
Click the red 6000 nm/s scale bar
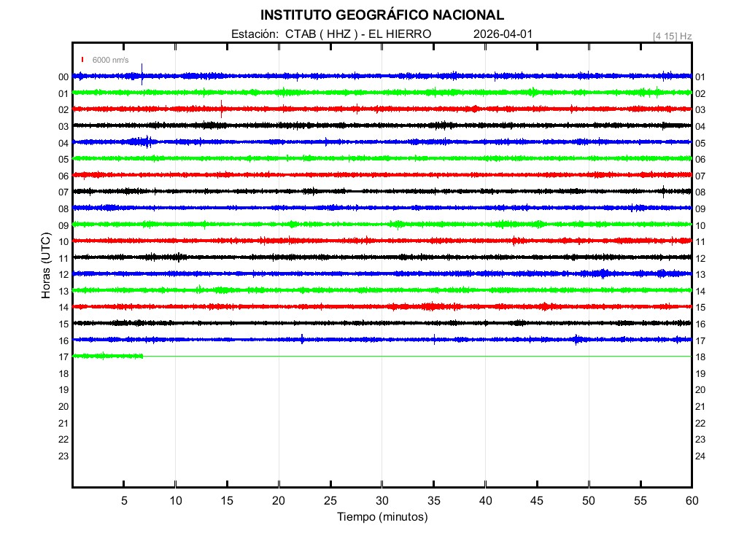(x=83, y=60)
